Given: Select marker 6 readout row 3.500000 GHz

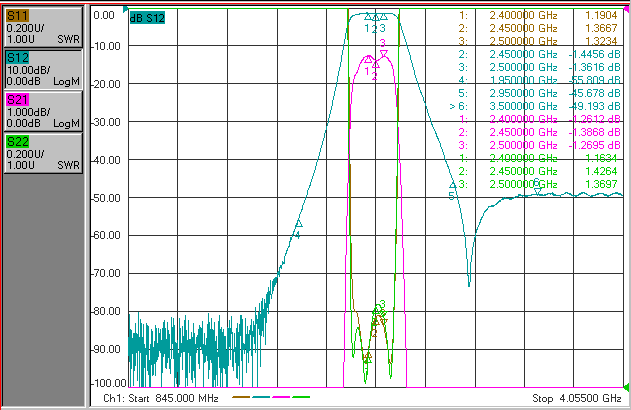Looking at the screenshot, I should [535, 106].
